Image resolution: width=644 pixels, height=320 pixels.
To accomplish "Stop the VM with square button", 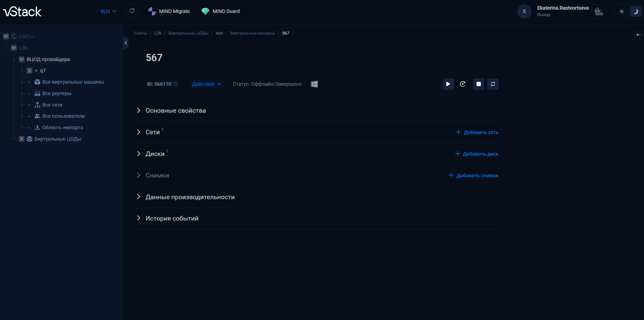I will click(x=478, y=84).
